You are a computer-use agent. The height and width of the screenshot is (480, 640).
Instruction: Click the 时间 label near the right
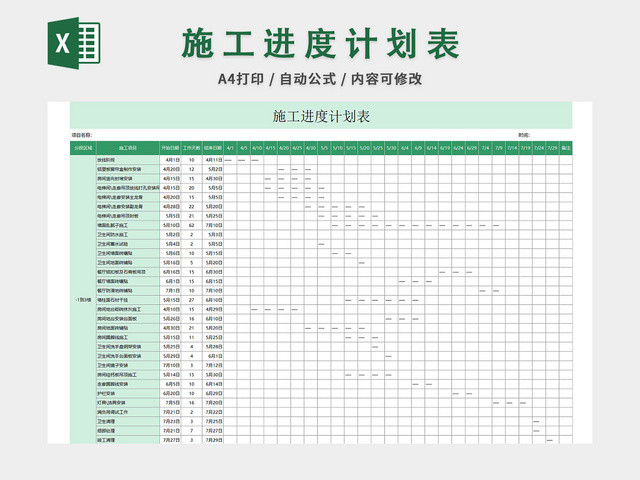click(524, 135)
